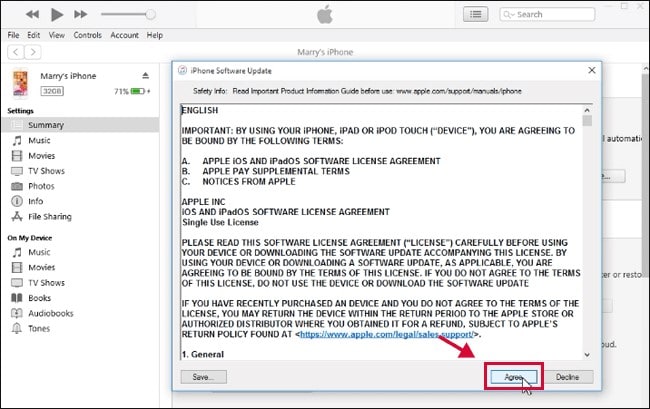Click the Decline button

(568, 377)
